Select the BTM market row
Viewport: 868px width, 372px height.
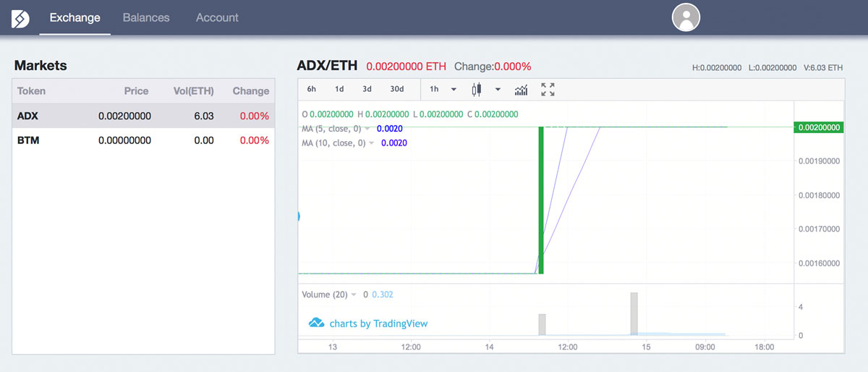pos(143,140)
